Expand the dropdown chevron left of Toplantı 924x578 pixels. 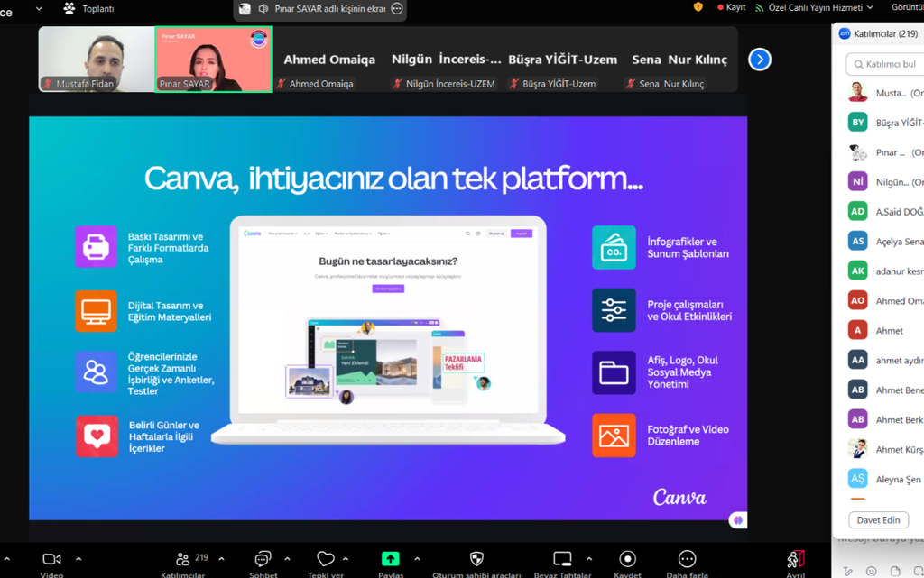(39, 8)
